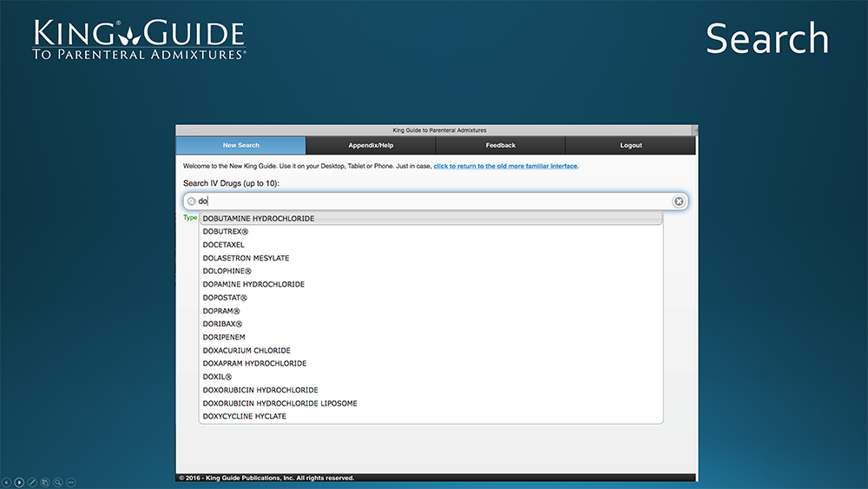This screenshot has height=489, width=868.
Task: Select DOXIL® from the list
Action: point(431,377)
